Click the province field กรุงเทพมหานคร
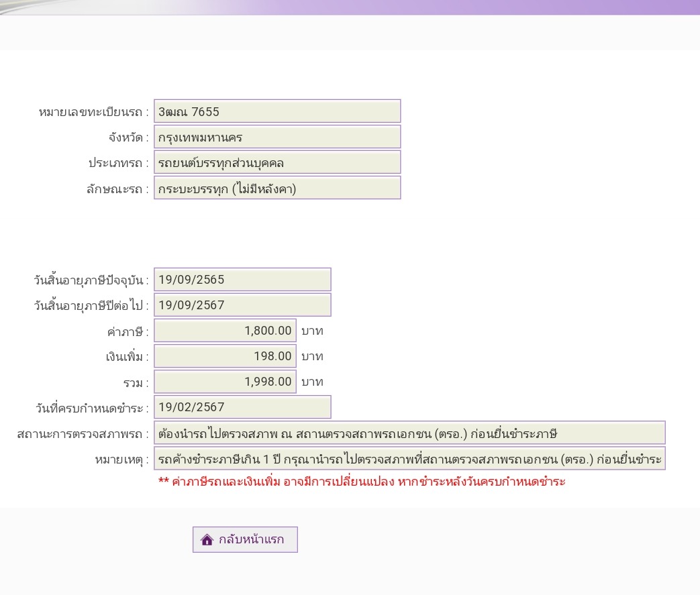 click(x=277, y=137)
